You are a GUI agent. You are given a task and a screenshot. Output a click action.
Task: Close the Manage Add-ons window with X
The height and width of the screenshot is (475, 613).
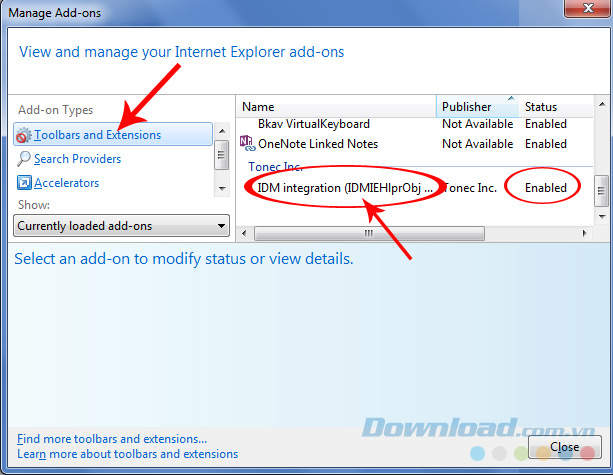tap(587, 8)
